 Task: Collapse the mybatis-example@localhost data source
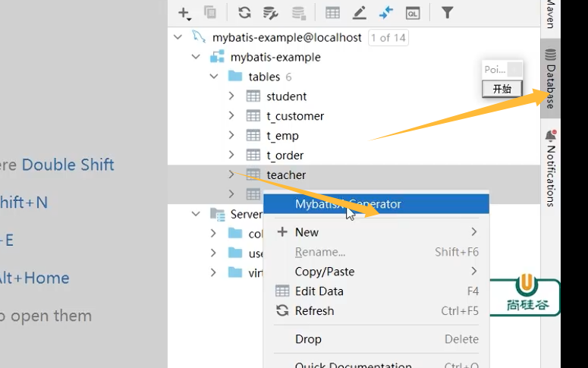click(178, 37)
